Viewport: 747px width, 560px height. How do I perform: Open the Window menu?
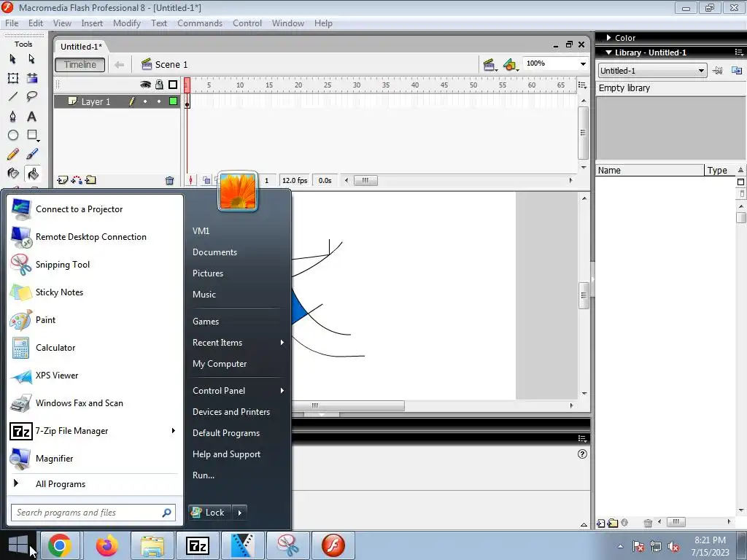point(287,23)
